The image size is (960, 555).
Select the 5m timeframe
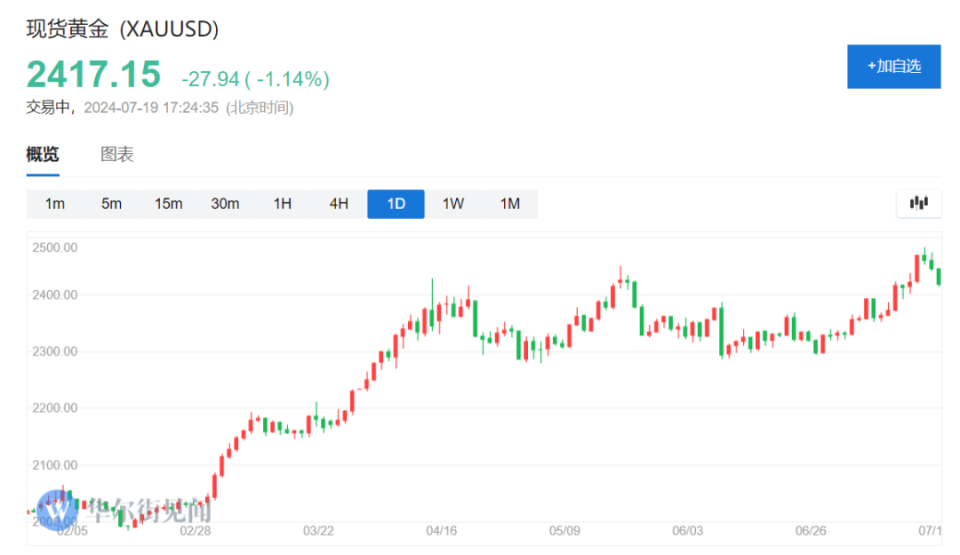[x=111, y=204]
